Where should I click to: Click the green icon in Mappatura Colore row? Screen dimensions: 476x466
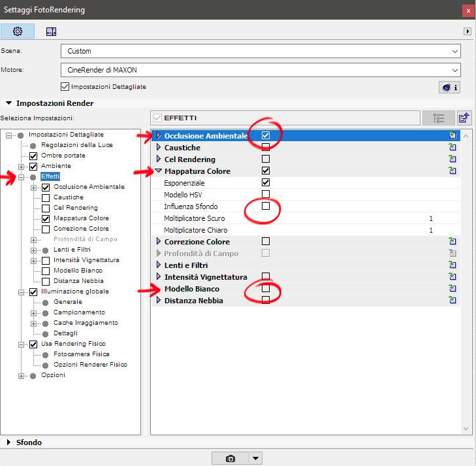pyautogui.click(x=452, y=171)
